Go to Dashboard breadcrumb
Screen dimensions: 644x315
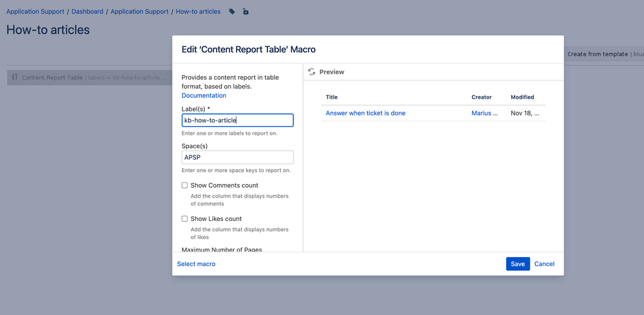88,12
